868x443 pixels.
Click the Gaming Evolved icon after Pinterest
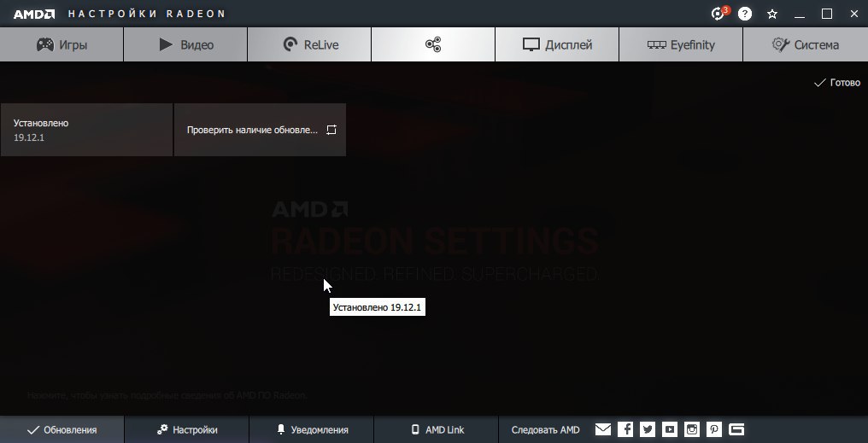(736, 429)
